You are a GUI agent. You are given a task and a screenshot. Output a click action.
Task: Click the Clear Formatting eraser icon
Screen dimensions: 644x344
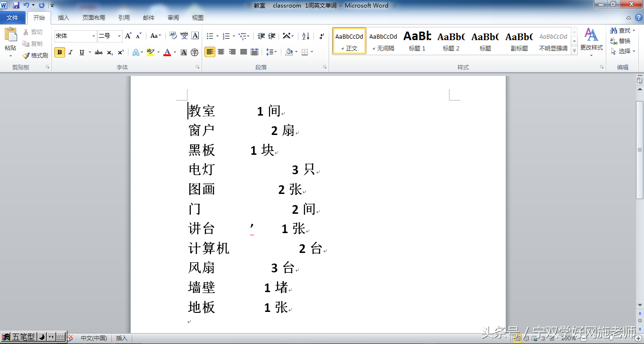173,36
